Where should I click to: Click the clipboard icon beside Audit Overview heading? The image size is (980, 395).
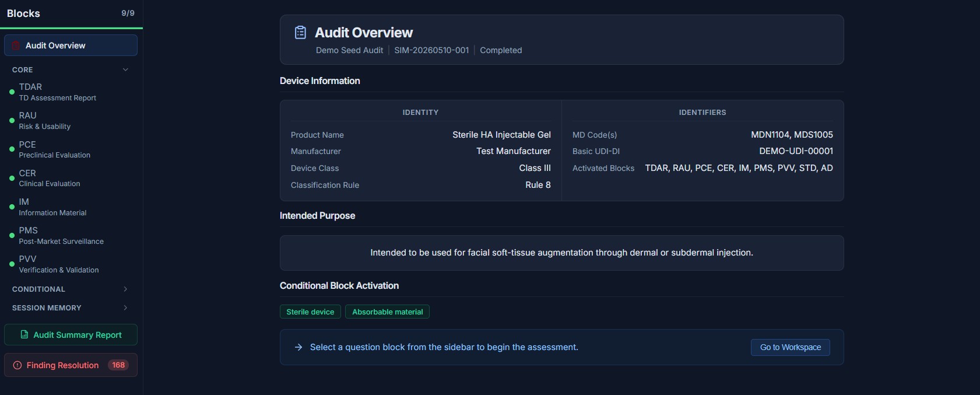pyautogui.click(x=300, y=33)
